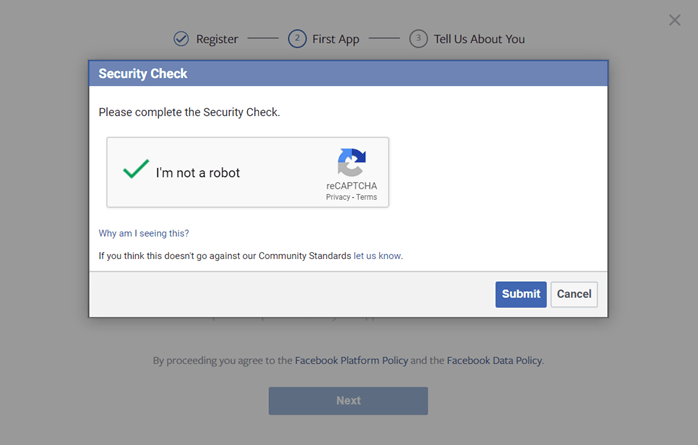This screenshot has height=445, width=698.
Task: Open the Facebook Data Policy link
Action: pyautogui.click(x=494, y=360)
